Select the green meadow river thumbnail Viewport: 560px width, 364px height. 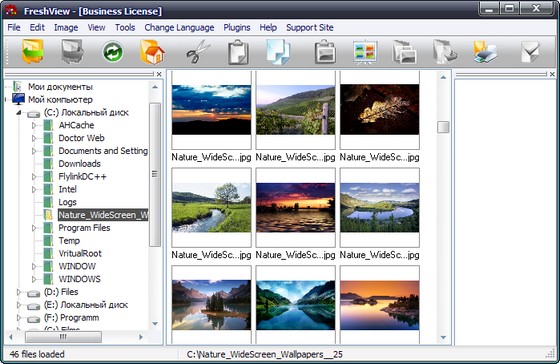tap(211, 208)
